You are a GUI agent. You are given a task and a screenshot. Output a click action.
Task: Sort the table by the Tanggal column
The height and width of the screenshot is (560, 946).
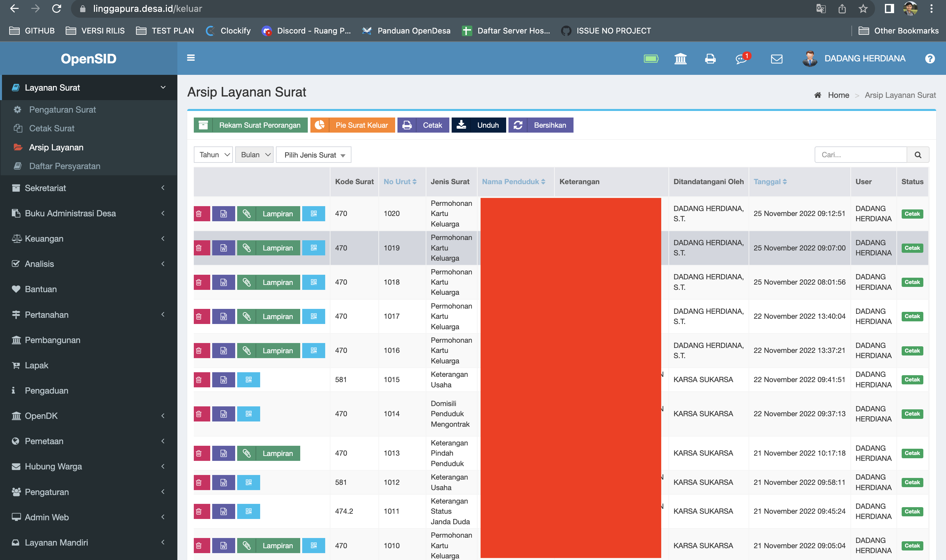[770, 182]
